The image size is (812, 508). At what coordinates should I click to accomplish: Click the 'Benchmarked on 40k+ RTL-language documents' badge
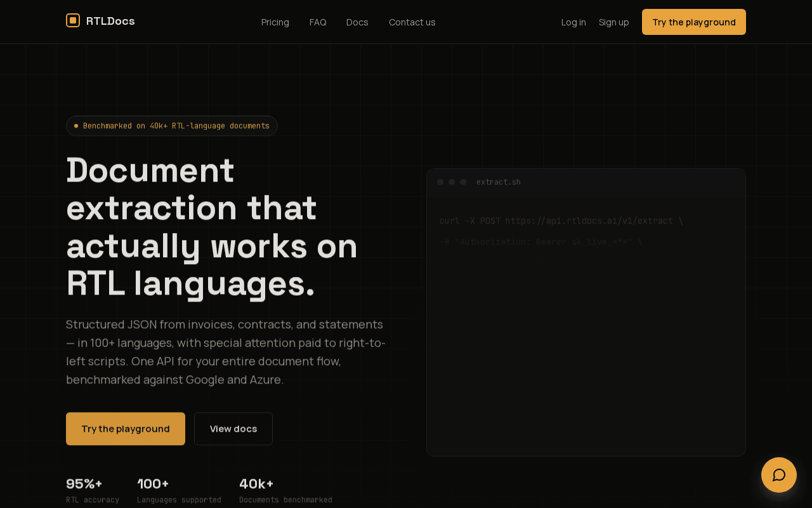172,126
